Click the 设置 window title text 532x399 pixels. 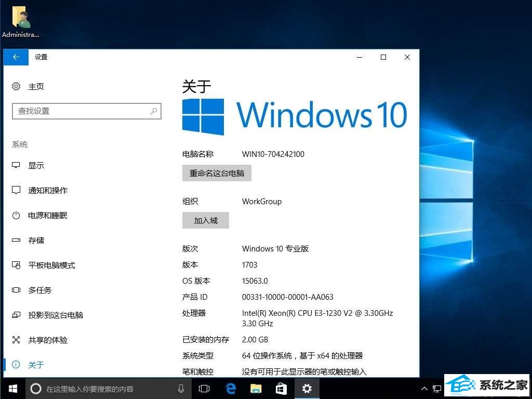coord(41,57)
